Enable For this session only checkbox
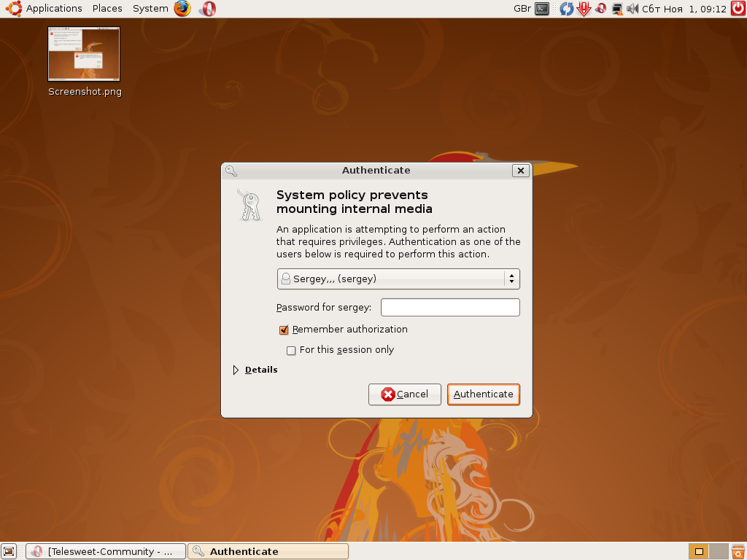 tap(292, 351)
